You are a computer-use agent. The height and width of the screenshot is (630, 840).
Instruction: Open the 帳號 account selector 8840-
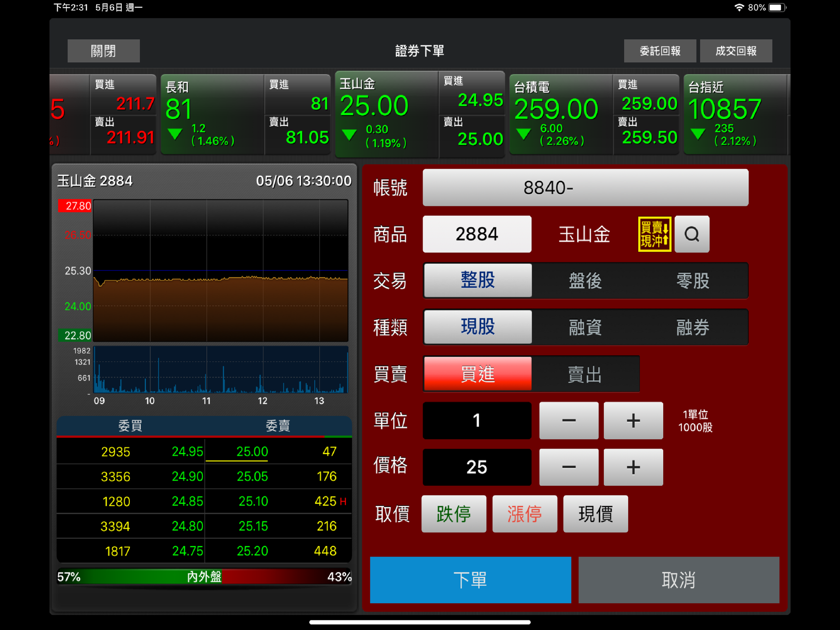585,187
